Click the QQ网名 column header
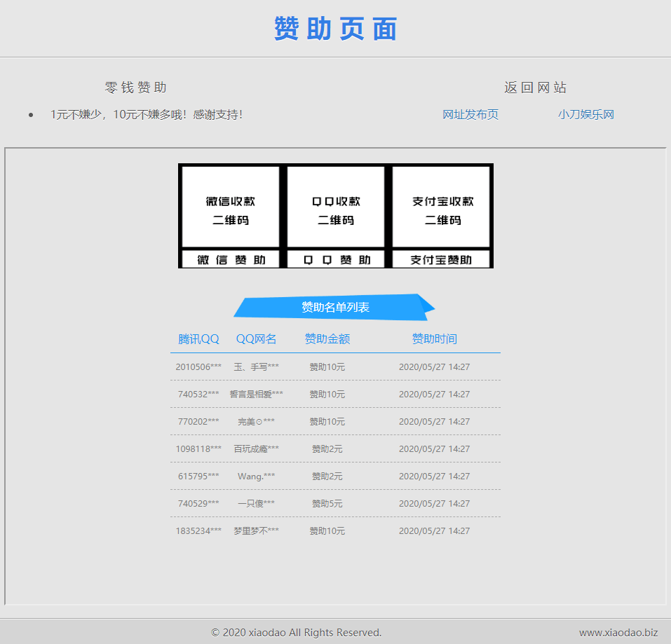671x644 pixels. [256, 339]
